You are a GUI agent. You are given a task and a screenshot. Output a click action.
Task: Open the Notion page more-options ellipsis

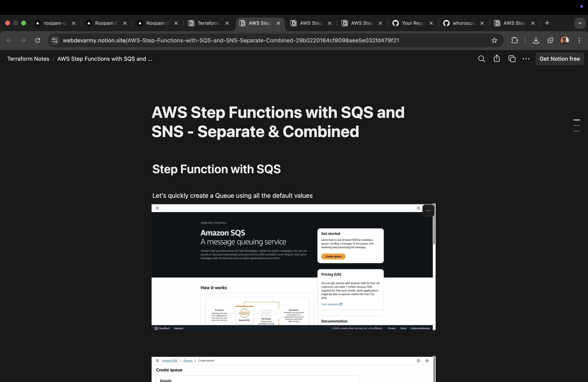tap(526, 59)
